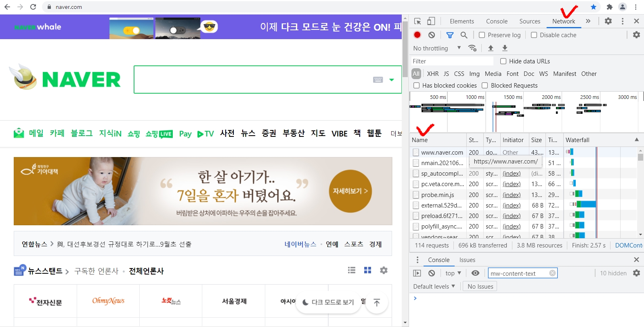
Task: Open network conditions wifi icon
Action: (472, 48)
